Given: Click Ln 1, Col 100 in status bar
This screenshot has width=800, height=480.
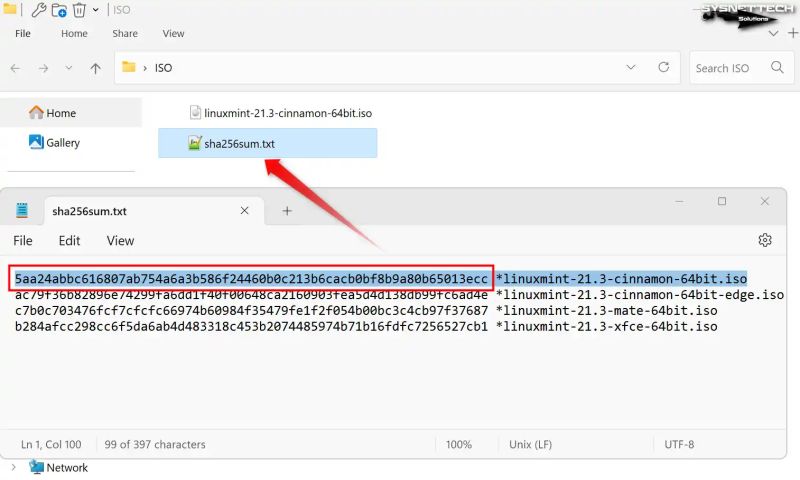Looking at the screenshot, I should (51, 444).
